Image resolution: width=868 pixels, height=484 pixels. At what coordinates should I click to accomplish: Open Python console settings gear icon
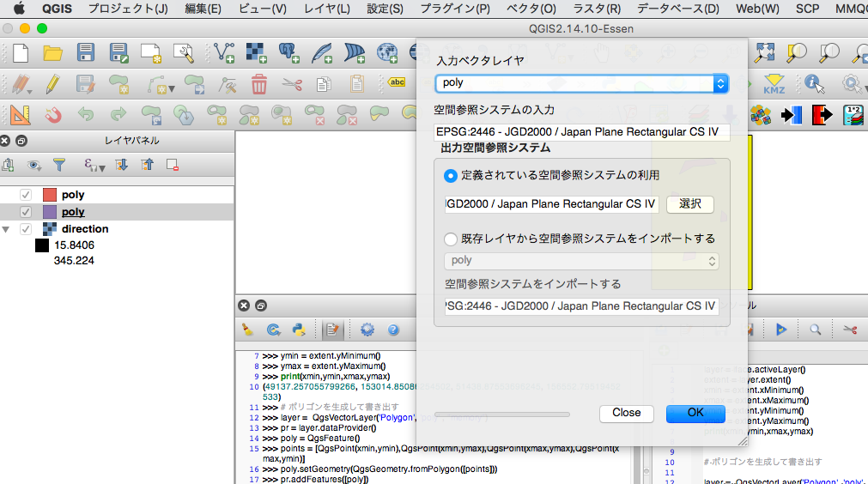tap(367, 330)
